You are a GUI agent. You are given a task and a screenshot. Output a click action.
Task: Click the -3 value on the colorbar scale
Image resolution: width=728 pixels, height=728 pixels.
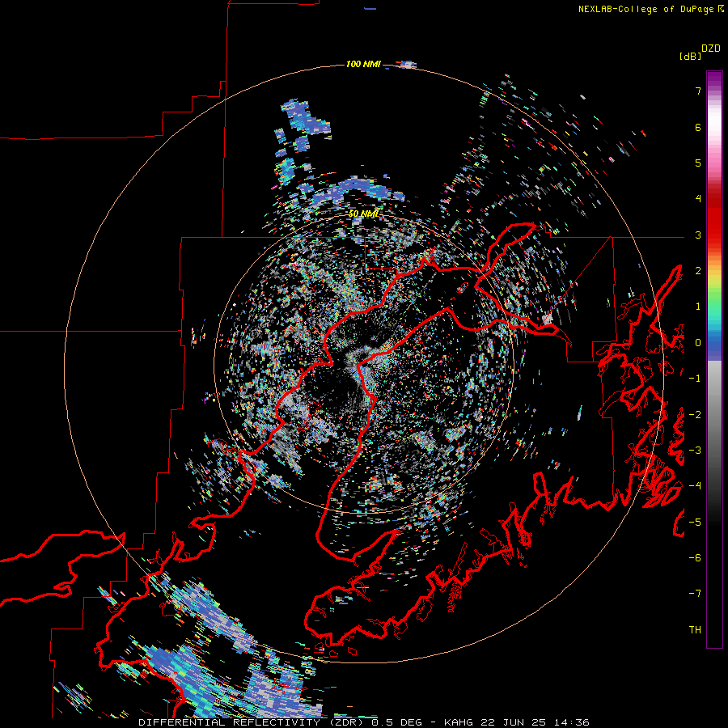pyautogui.click(x=695, y=451)
